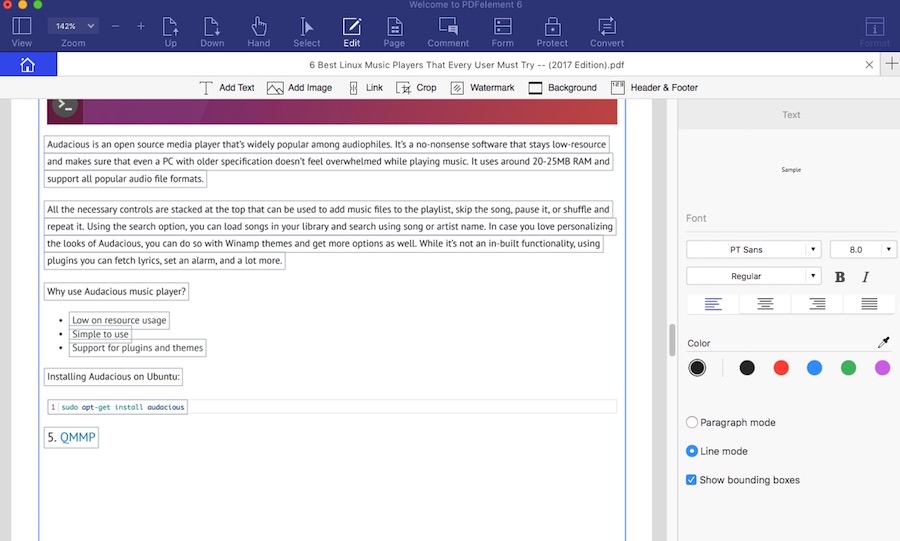
Task: Open the Page tab
Action: coord(394,32)
